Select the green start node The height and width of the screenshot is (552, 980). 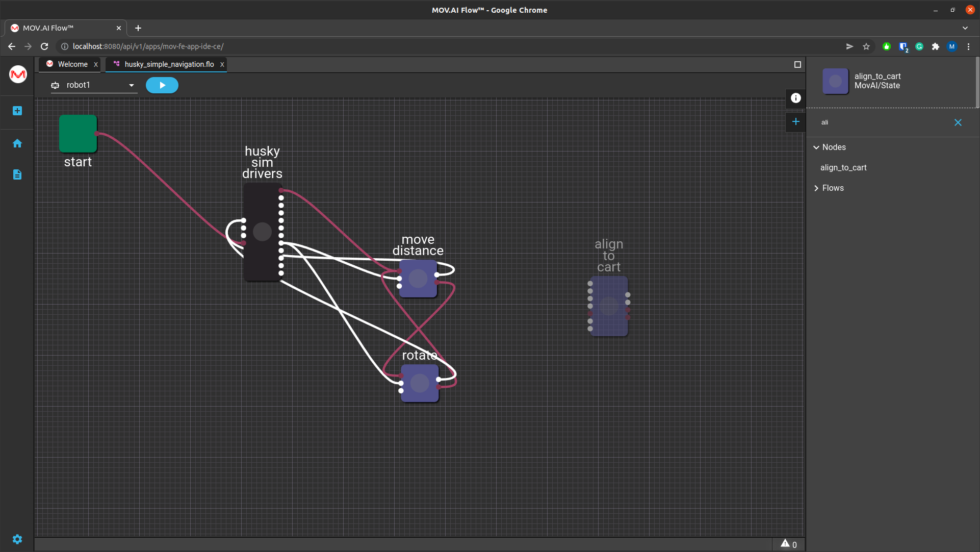point(78,134)
